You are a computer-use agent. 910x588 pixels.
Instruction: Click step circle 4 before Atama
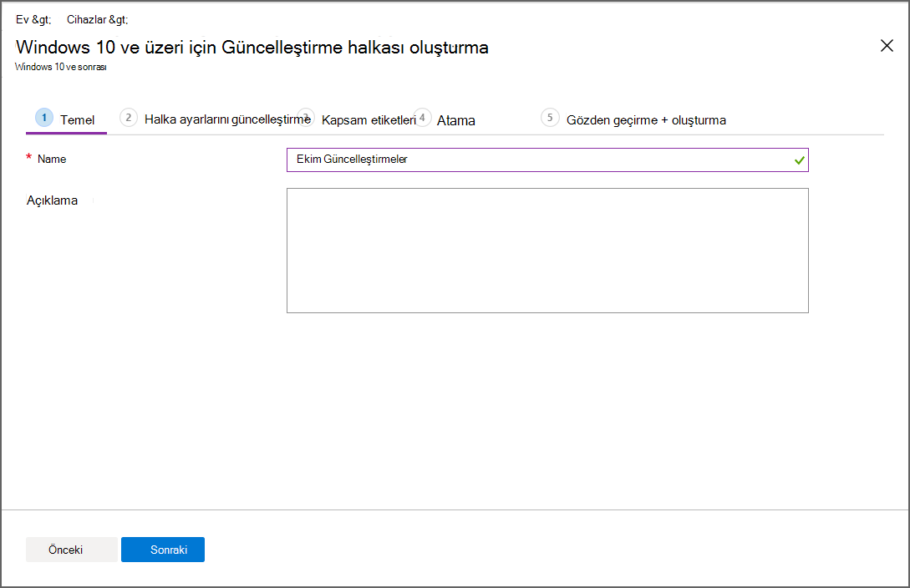pyautogui.click(x=424, y=118)
